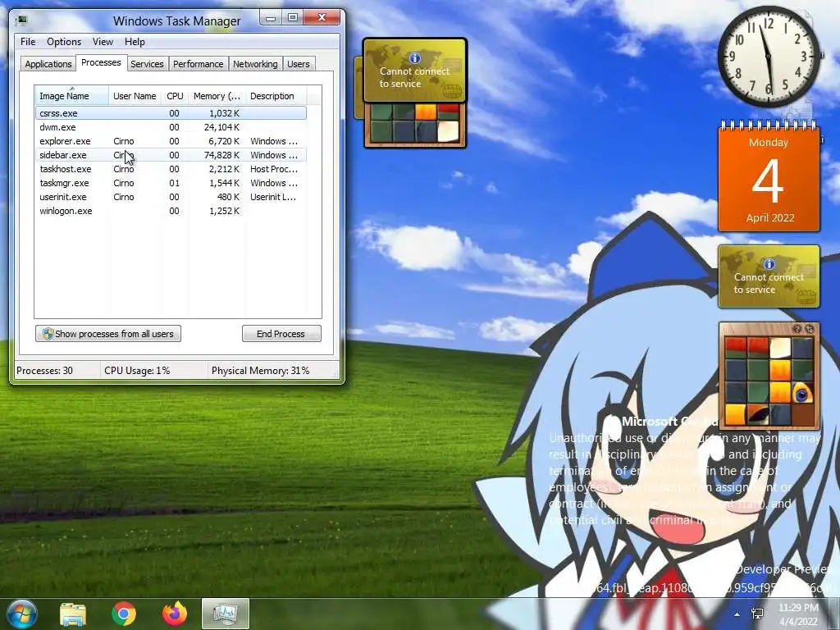Image resolution: width=840 pixels, height=630 pixels.
Task: Click the right sidebar currency gadget
Action: pyautogui.click(x=769, y=276)
